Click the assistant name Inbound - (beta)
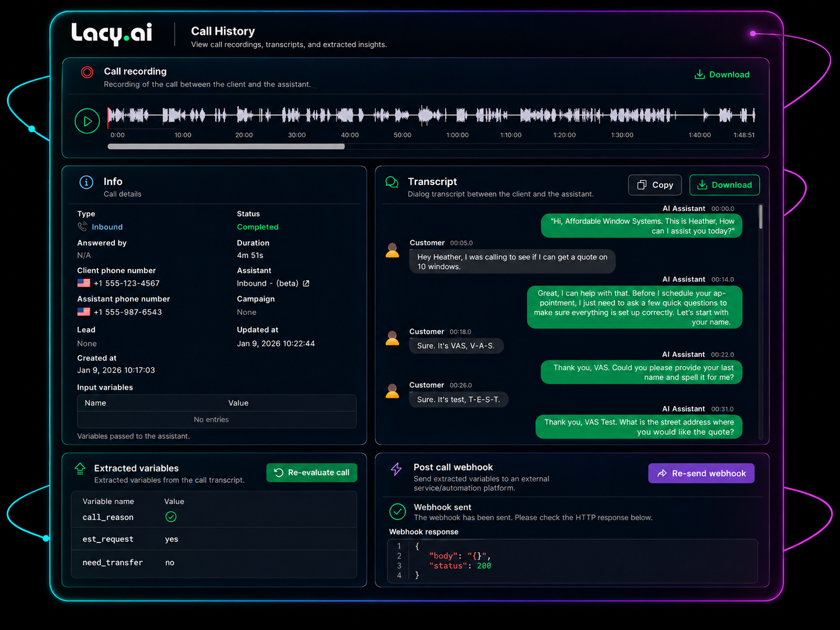840x630 pixels. [267, 283]
